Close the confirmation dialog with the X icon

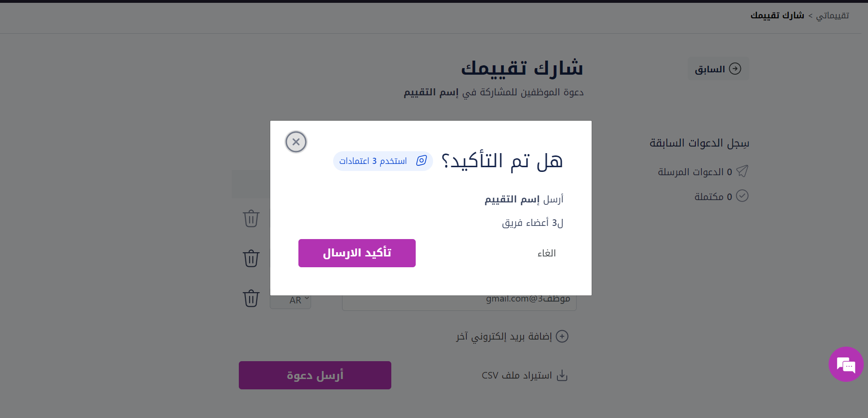point(296,142)
